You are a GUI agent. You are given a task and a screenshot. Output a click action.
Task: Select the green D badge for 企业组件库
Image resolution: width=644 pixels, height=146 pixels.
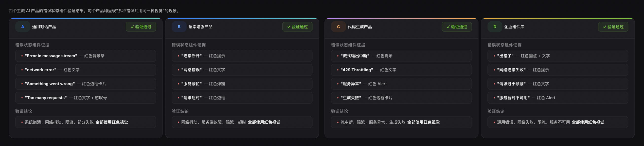pyautogui.click(x=495, y=27)
